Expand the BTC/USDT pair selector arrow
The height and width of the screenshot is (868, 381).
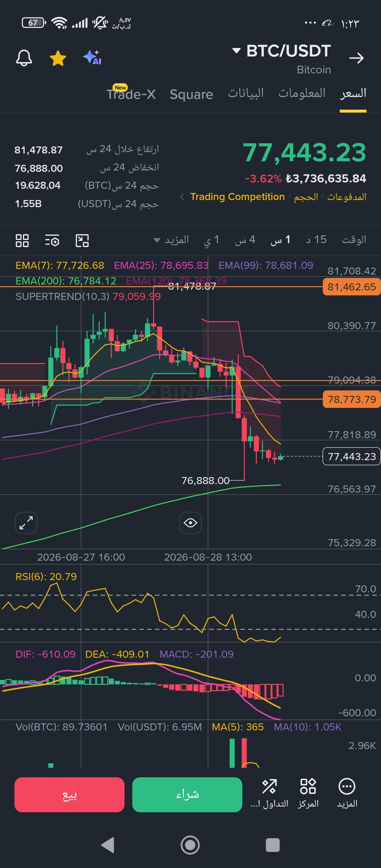coord(236,51)
